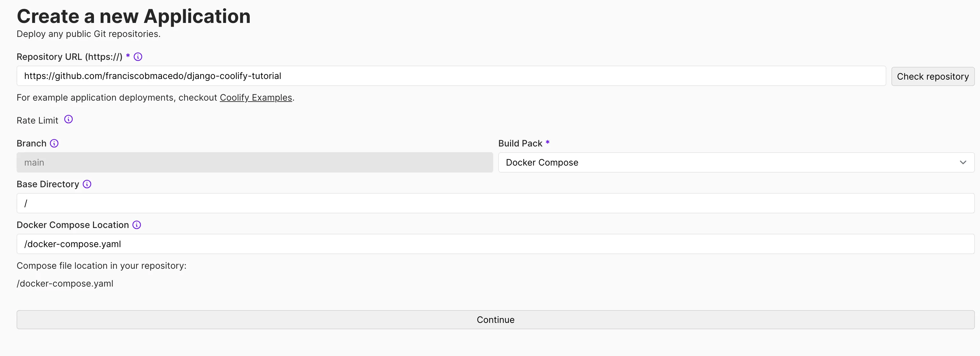
Task: Open the Coolify Examples link
Action: [256, 97]
